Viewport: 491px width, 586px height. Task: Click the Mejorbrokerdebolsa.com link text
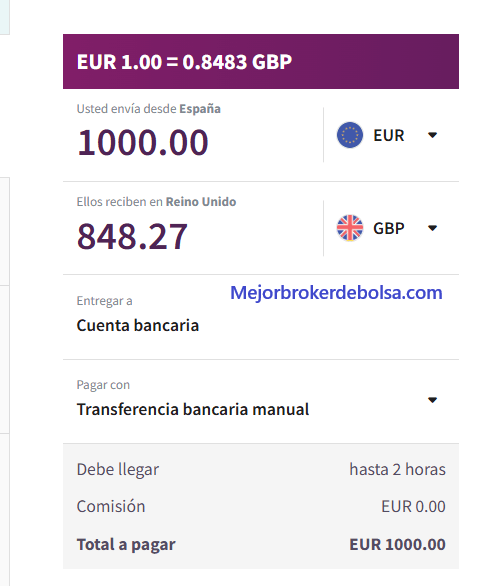point(336,293)
